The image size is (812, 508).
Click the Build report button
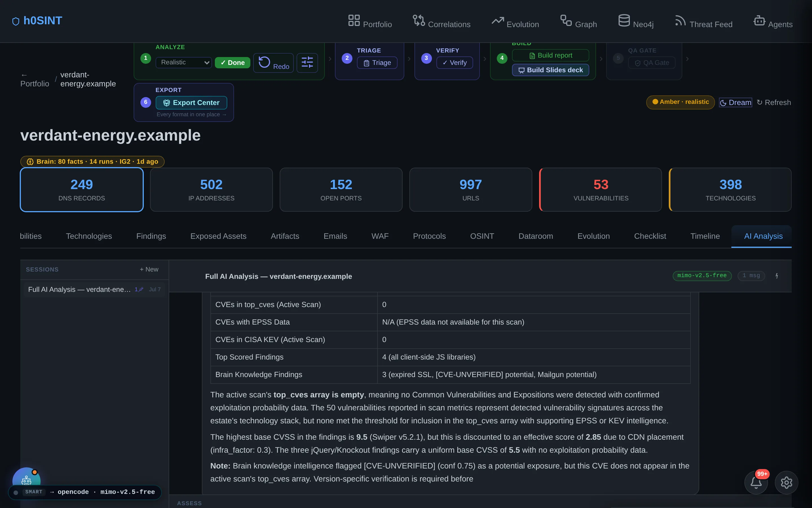click(x=550, y=55)
